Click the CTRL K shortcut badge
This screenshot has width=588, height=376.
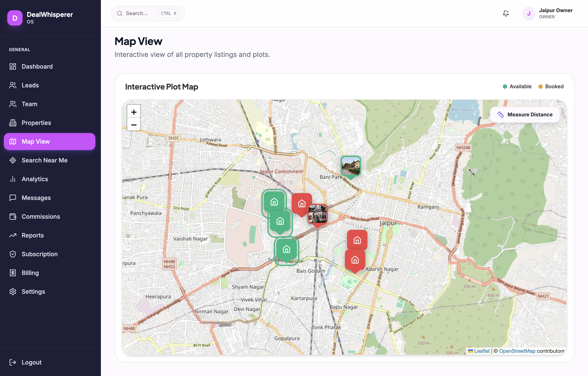pos(168,13)
